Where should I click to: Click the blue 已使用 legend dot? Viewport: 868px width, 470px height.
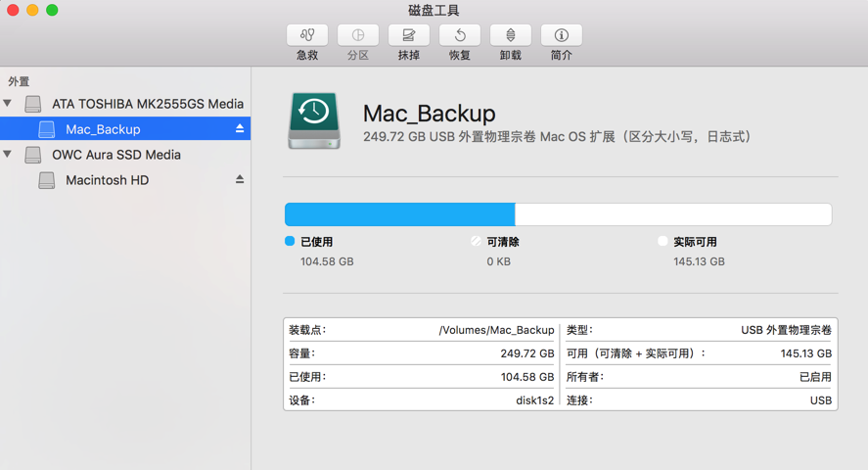click(x=290, y=241)
